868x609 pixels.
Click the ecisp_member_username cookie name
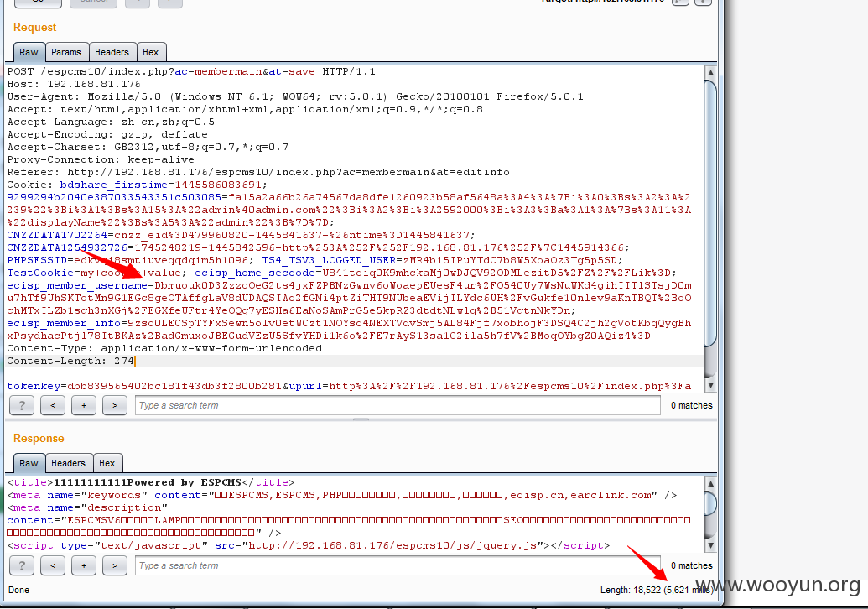click(x=77, y=286)
